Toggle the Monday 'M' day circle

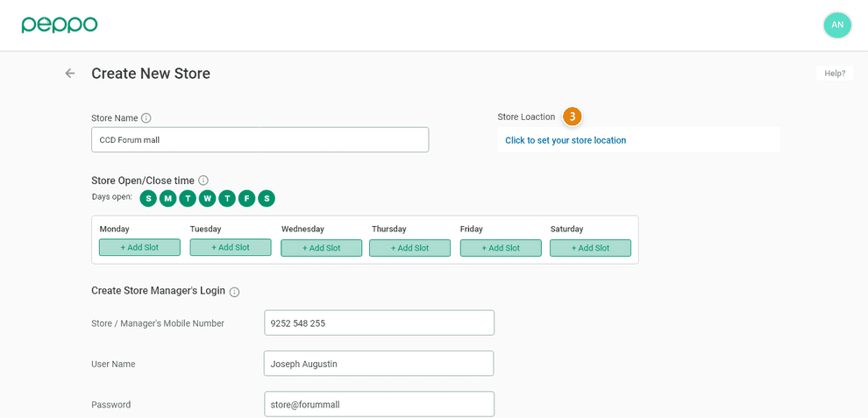click(x=168, y=198)
